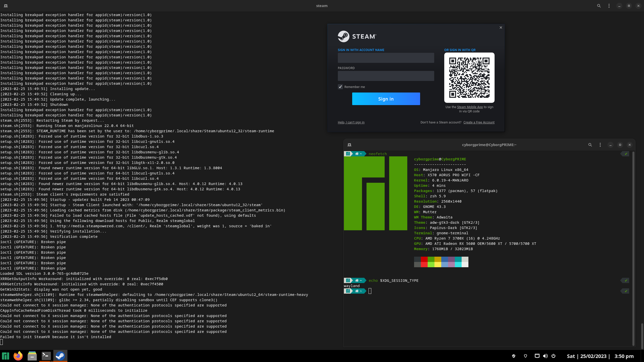Minimize the cyborgprime terminal window
This screenshot has width=644, height=362.
611,145
